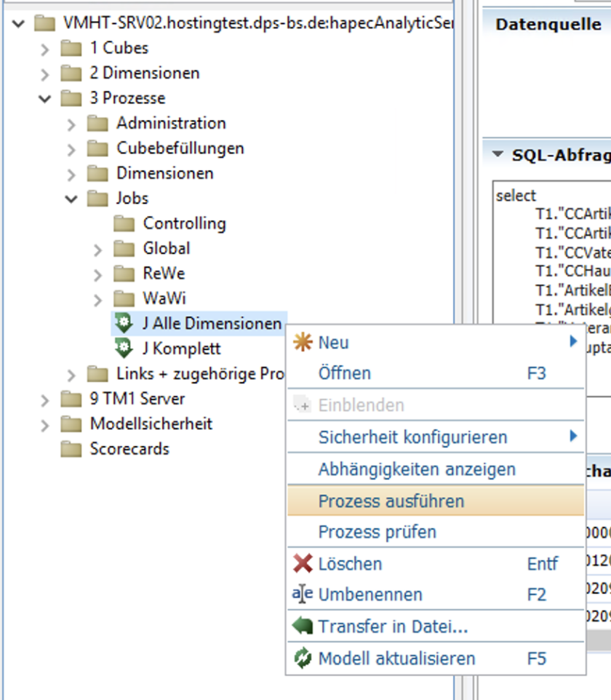This screenshot has width=611, height=700.
Task: Choose Öffnen in the context menu
Action: [x=345, y=373]
